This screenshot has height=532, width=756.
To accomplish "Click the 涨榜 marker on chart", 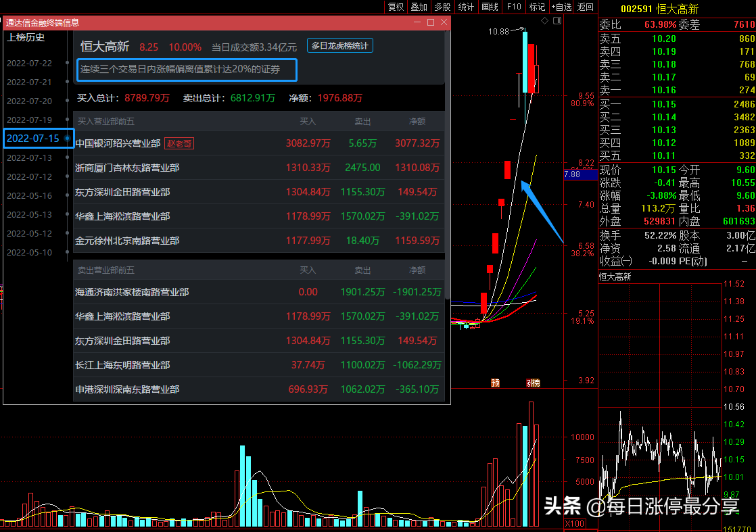I will coord(533,383).
